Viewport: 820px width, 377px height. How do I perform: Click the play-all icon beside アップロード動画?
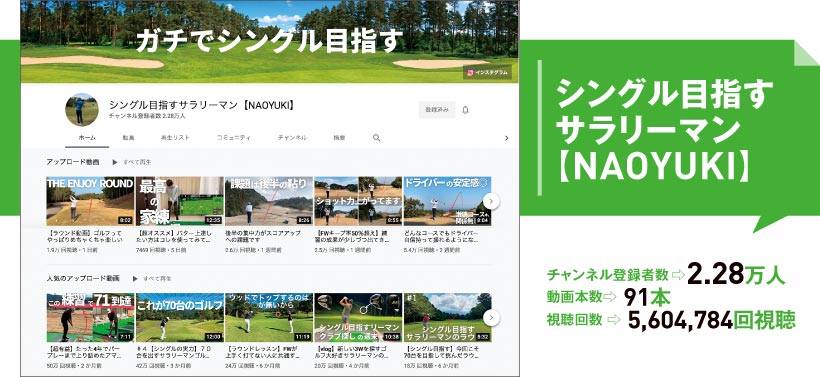115,162
